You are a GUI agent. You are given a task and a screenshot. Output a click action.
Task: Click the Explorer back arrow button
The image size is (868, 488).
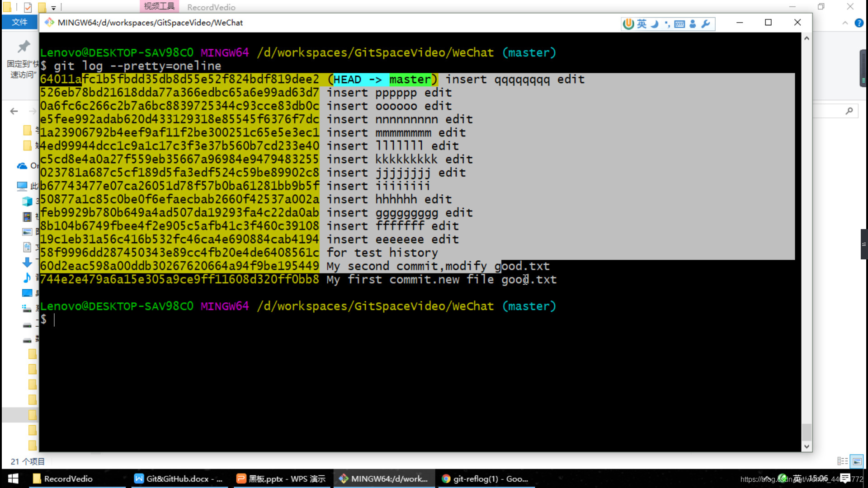coord(14,111)
